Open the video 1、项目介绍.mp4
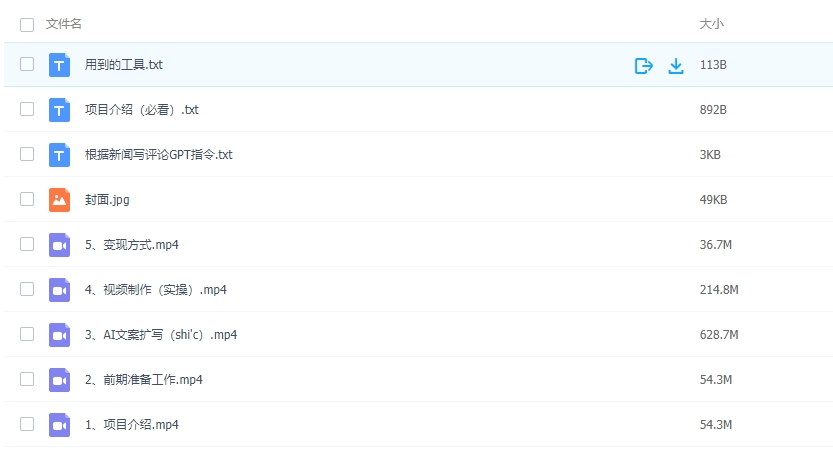The image size is (833, 475). pos(132,425)
